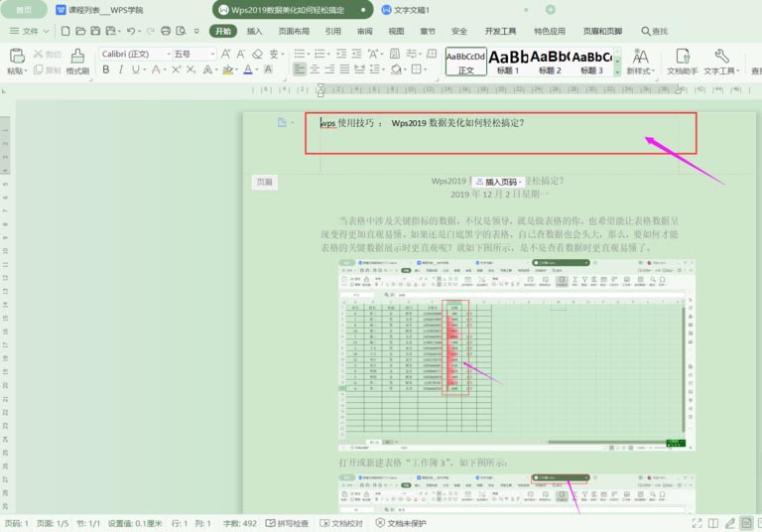Open the Insert Page Number (插入页码) dropdown
This screenshot has width=762, height=532.
499,182
